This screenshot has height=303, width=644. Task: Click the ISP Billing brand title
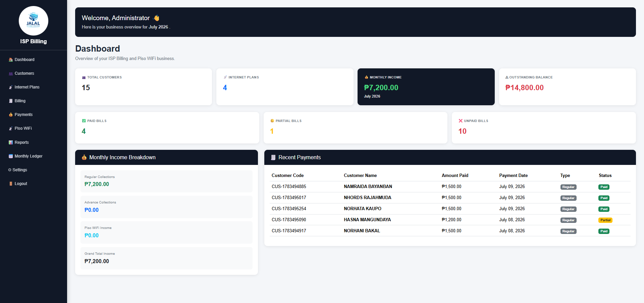click(x=34, y=41)
